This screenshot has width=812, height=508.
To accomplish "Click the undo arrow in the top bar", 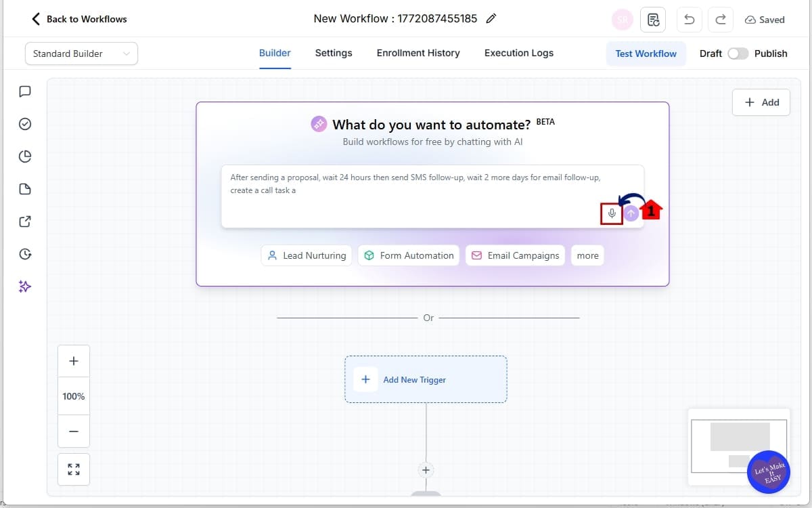I will click(x=689, y=20).
